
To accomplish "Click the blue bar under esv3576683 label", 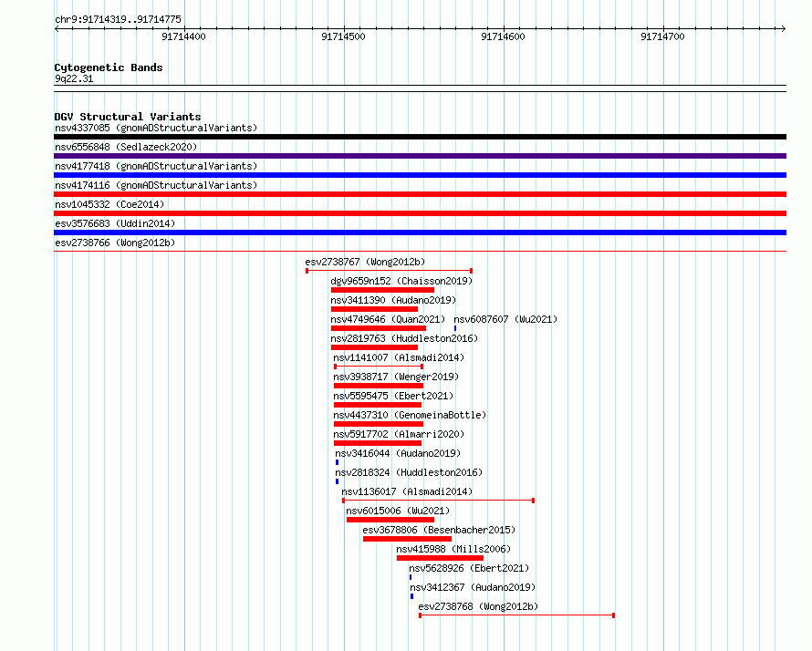I will click(x=420, y=232).
